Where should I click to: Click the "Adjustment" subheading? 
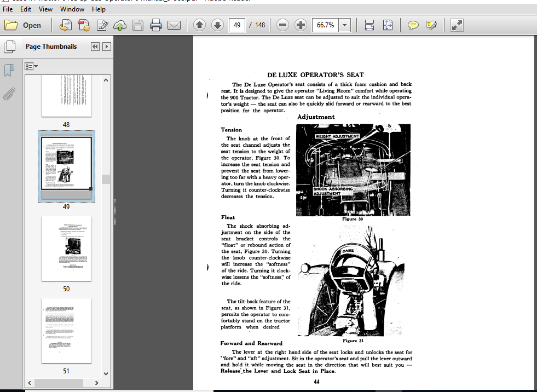coord(316,117)
